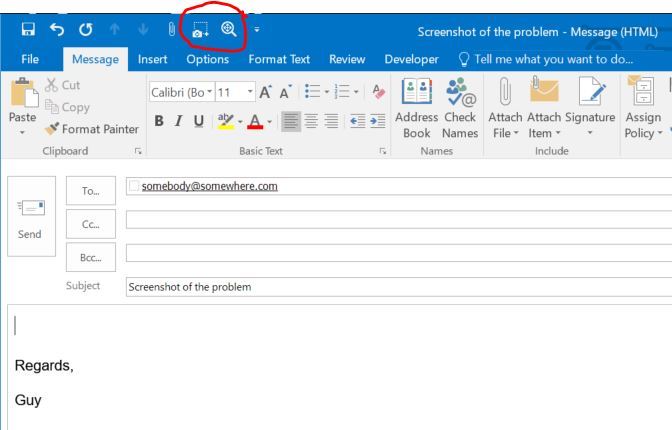Screen dimensions: 672x430
Task: Click the Cc... button
Action: pos(91,224)
